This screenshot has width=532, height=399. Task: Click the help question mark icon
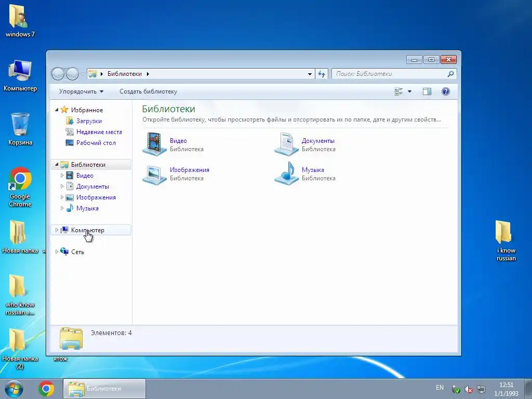pos(445,91)
